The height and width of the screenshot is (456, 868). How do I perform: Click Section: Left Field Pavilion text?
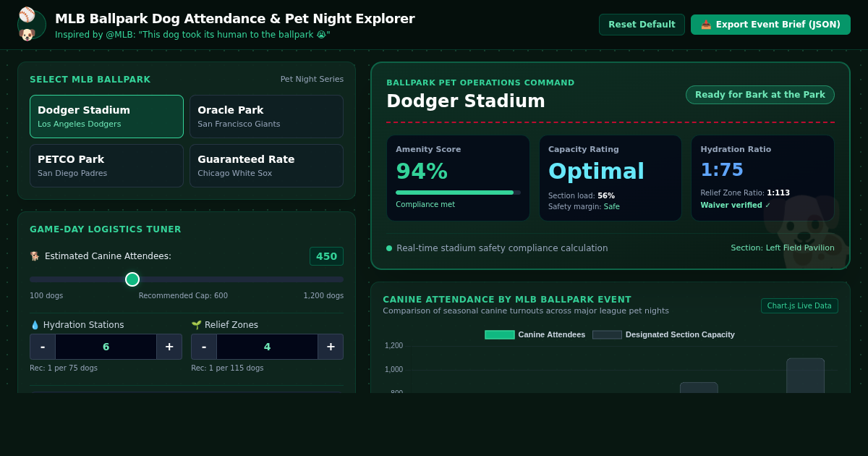tap(783, 248)
